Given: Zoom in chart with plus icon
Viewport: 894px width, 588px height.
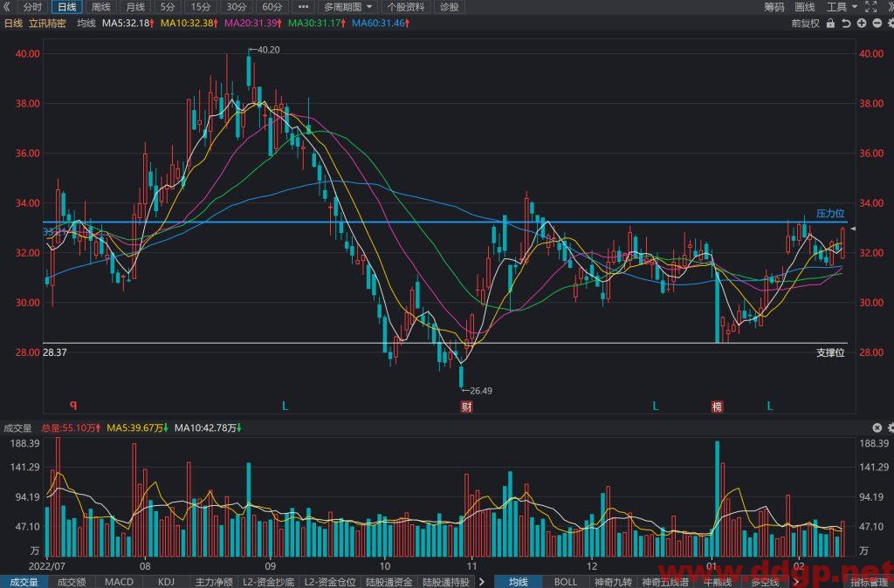Looking at the screenshot, I should click(862, 24).
